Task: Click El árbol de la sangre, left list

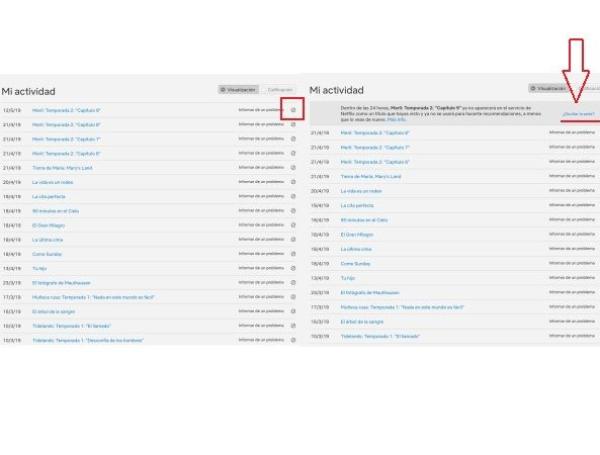Action: [54, 311]
